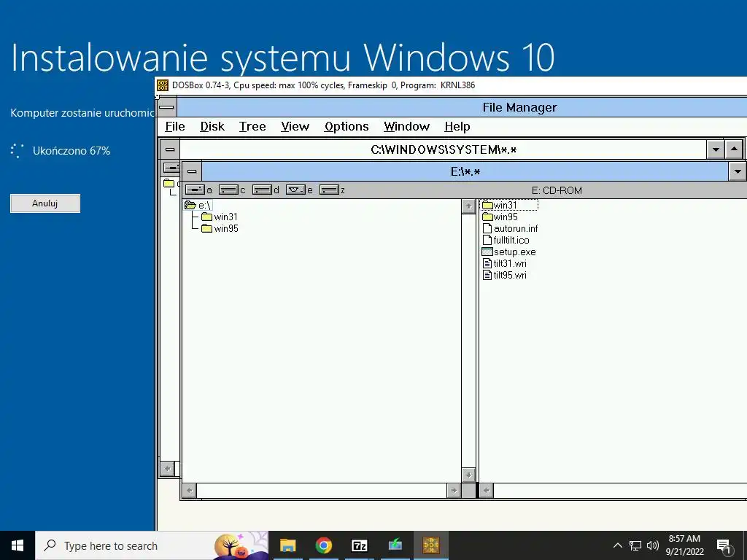
Task: Minimize the E:\*.* window with down arrow
Action: (738, 171)
